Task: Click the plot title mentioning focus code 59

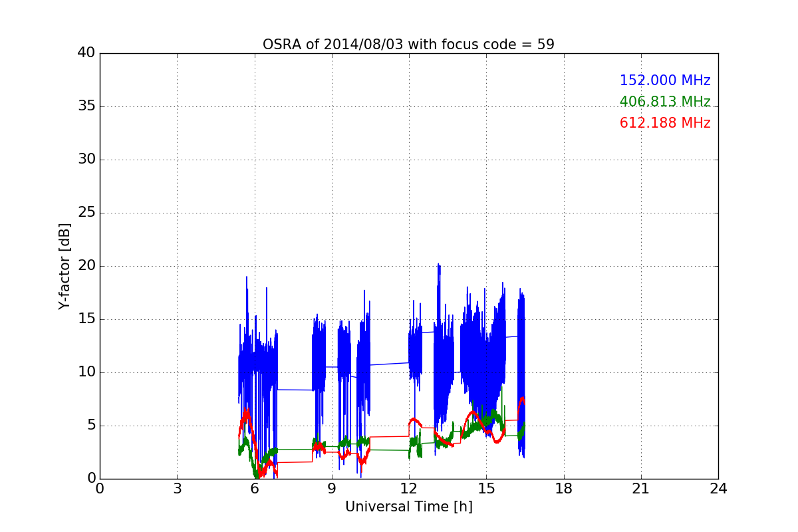Action: [x=408, y=45]
